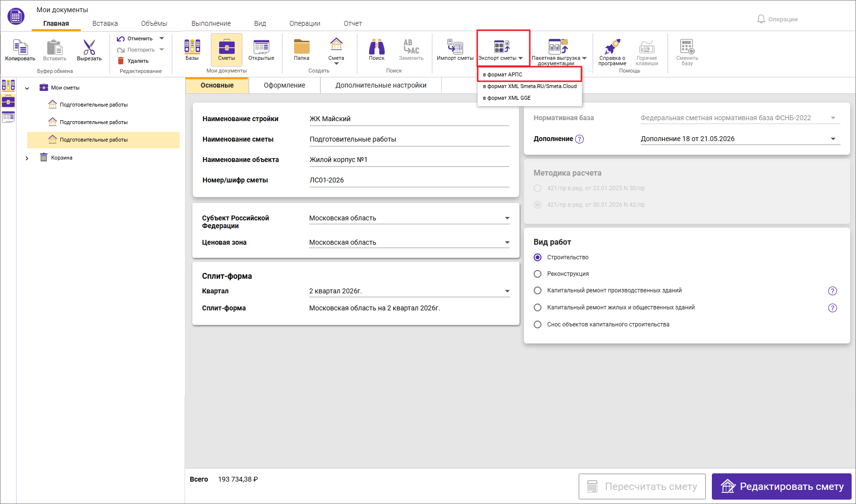
Task: Click the Операции bell icon
Action: 761,19
